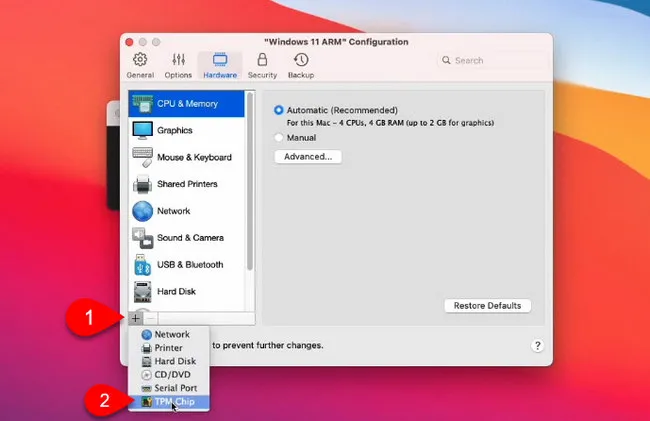Viewport: 650px width, 421px height.
Task: Switch to the Options tab
Action: (178, 65)
